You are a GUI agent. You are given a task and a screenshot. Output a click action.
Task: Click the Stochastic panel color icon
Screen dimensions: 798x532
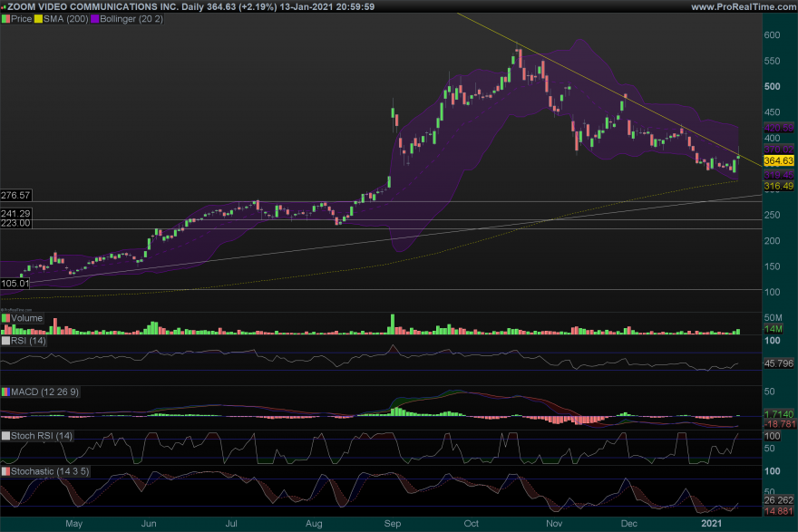[x=5, y=471]
